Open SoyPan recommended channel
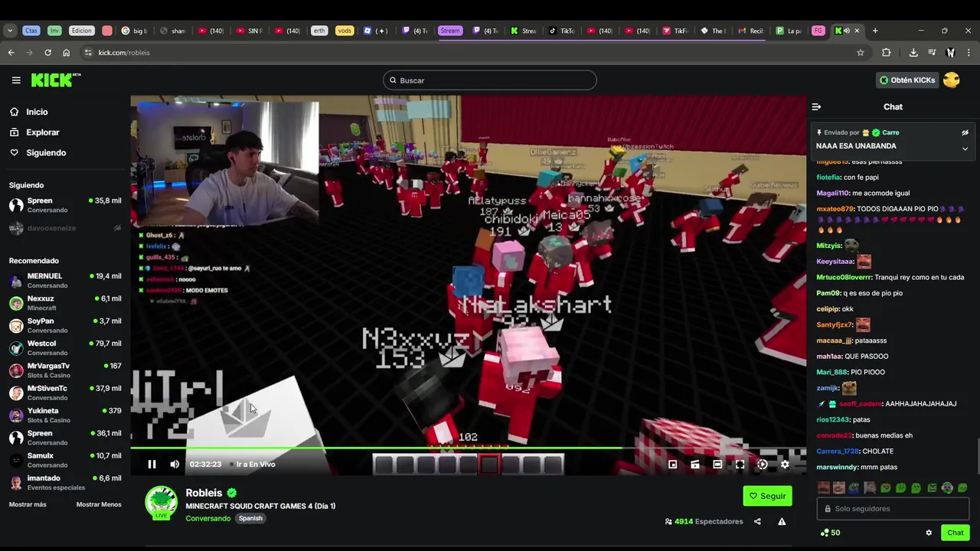Screen dimensions: 980x551 pos(65,325)
